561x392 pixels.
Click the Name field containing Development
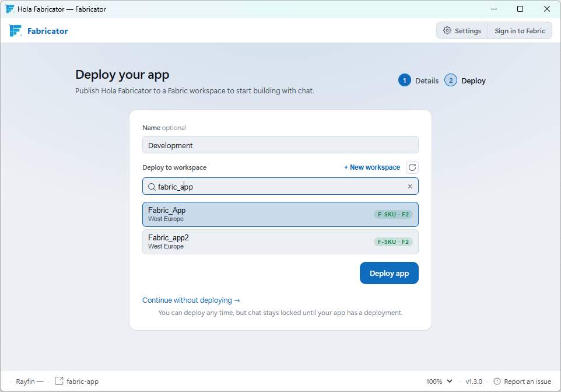pos(280,145)
